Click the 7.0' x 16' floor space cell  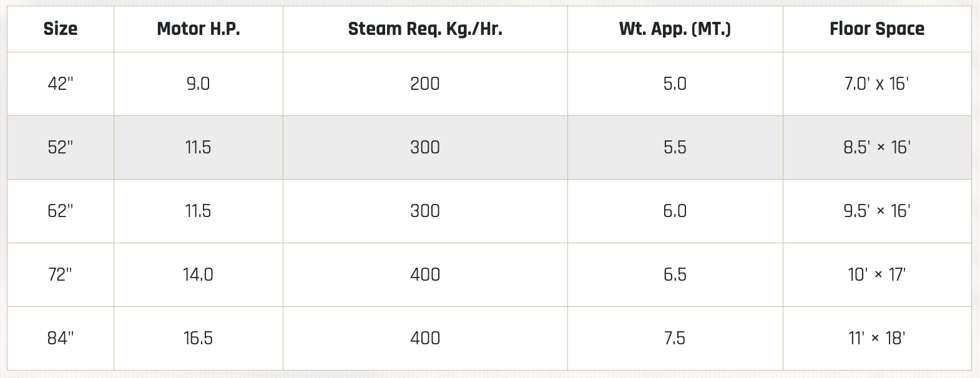point(877,84)
